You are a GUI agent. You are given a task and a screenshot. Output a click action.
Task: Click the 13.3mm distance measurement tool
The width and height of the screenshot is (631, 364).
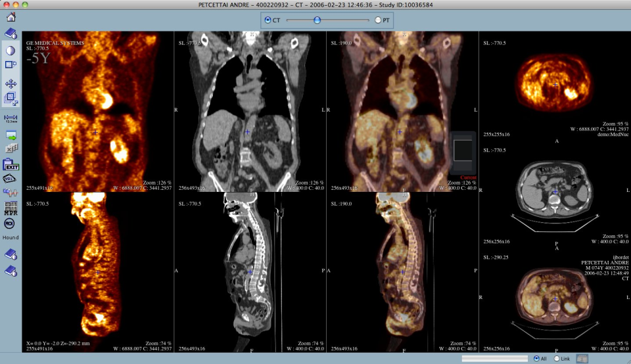click(x=11, y=118)
